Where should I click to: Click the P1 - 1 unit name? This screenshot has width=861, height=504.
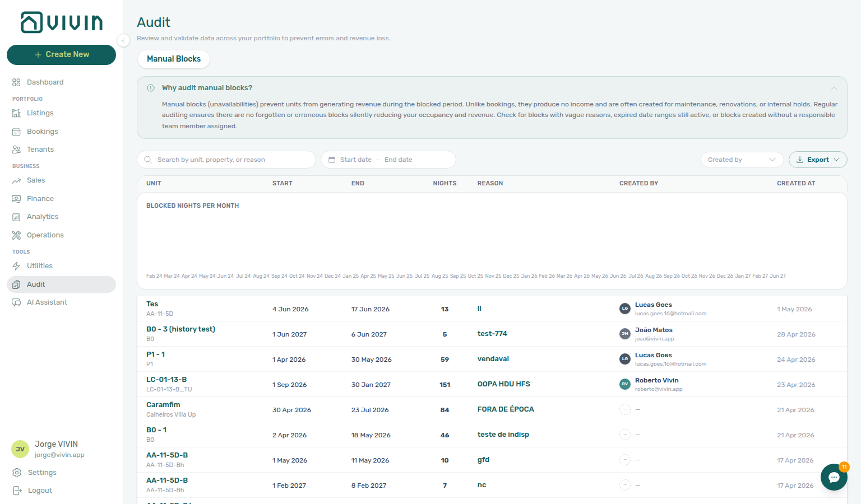[x=156, y=354]
